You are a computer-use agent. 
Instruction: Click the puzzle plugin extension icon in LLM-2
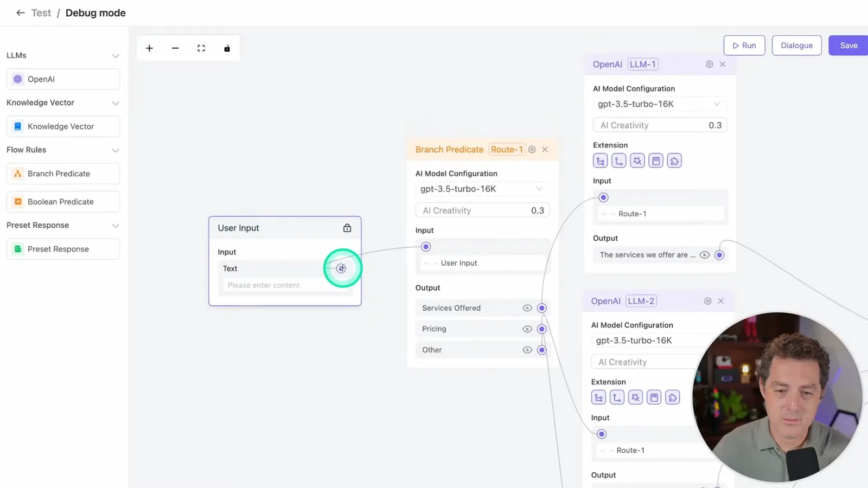(x=673, y=397)
